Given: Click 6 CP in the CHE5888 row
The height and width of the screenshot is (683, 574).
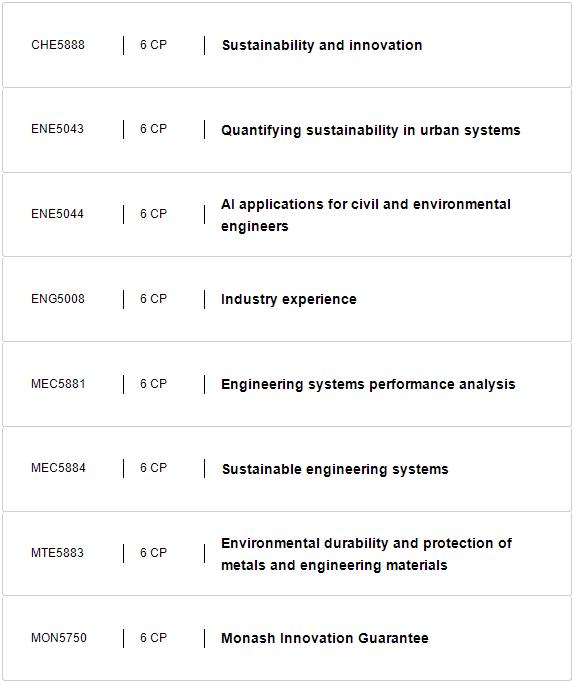Looking at the screenshot, I should pos(153,45).
